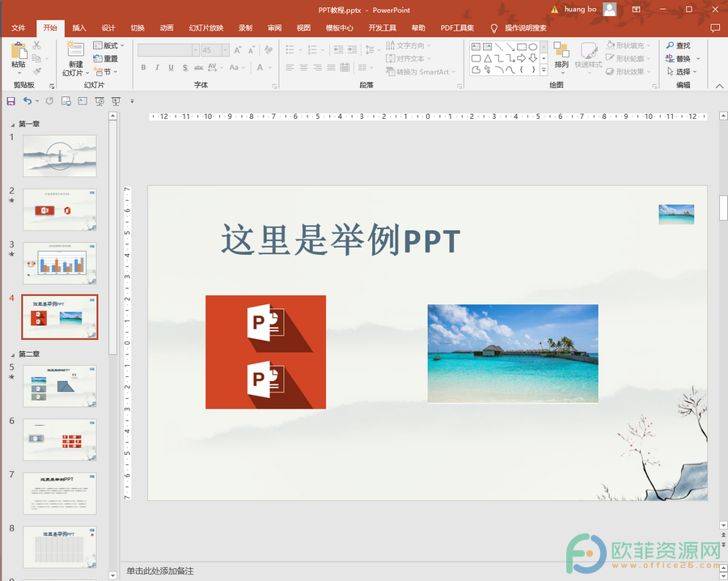Click the Format Painter brush icon
The height and width of the screenshot is (581, 728).
36,71
